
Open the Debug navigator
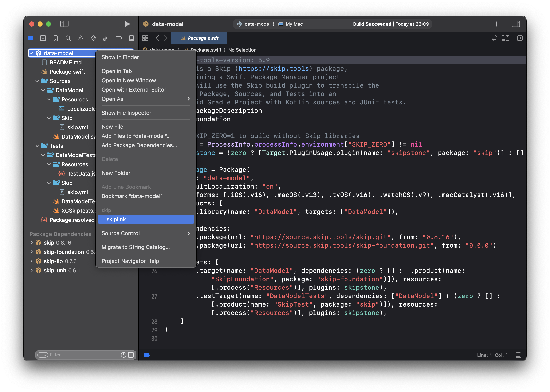pyautogui.click(x=106, y=38)
